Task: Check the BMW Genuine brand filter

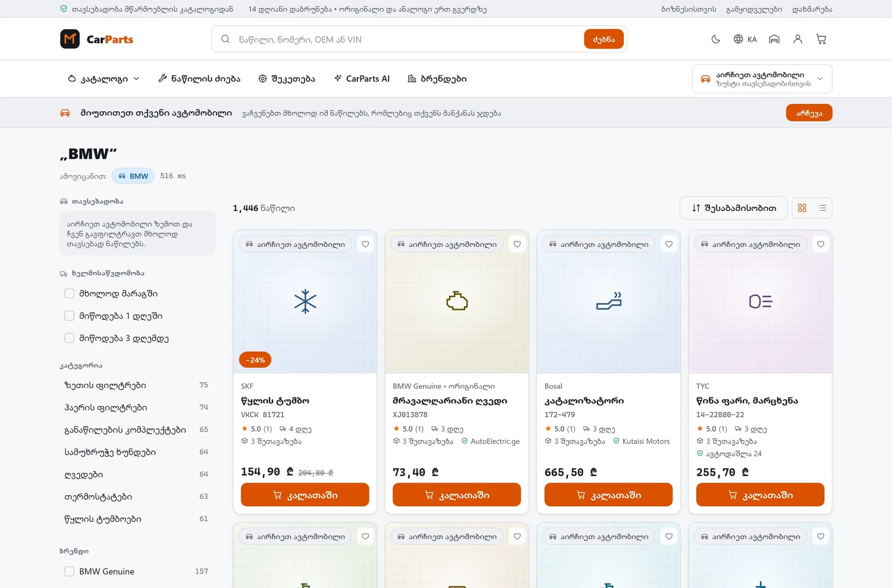Action: click(69, 572)
